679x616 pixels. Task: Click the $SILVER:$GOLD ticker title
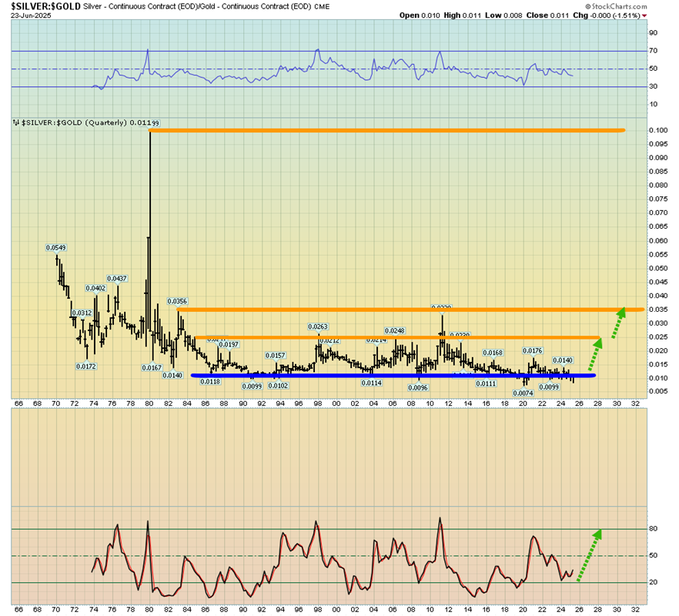pyautogui.click(x=42, y=5)
